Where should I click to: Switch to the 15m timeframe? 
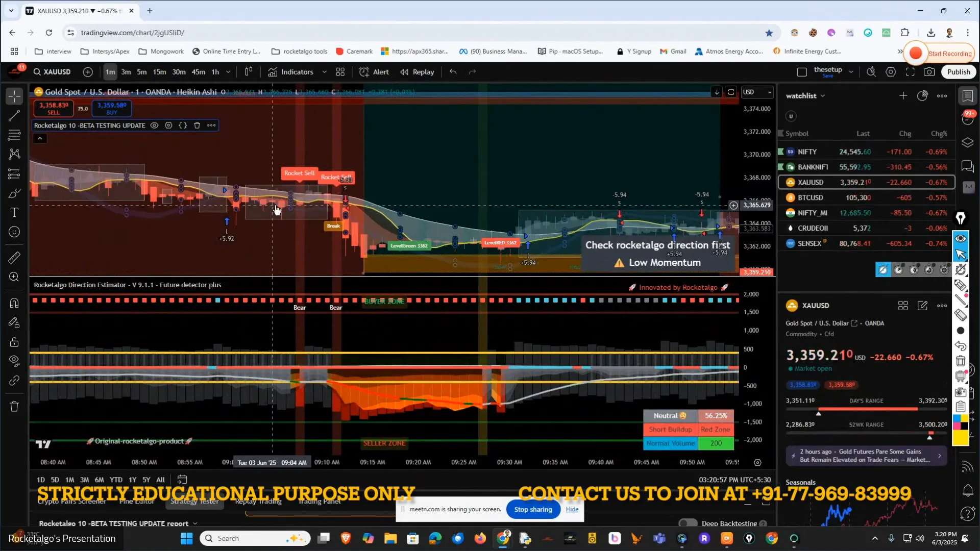point(159,72)
